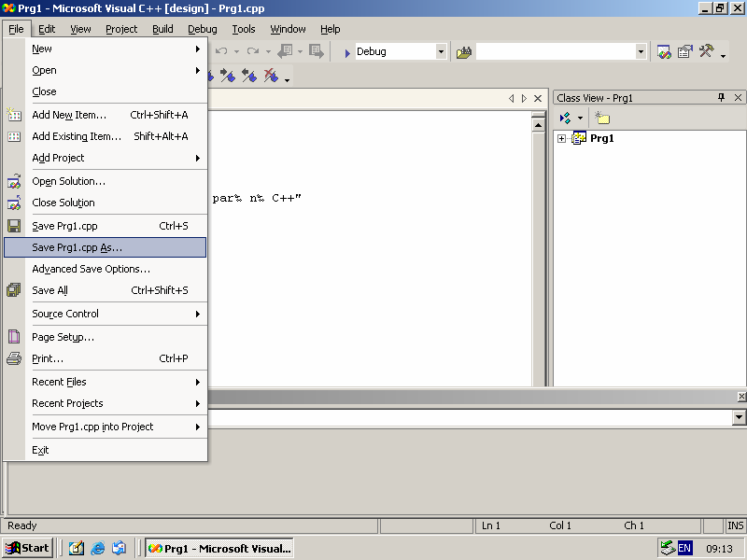Expand the Open submenu
This screenshot has height=560, width=747.
[106, 70]
